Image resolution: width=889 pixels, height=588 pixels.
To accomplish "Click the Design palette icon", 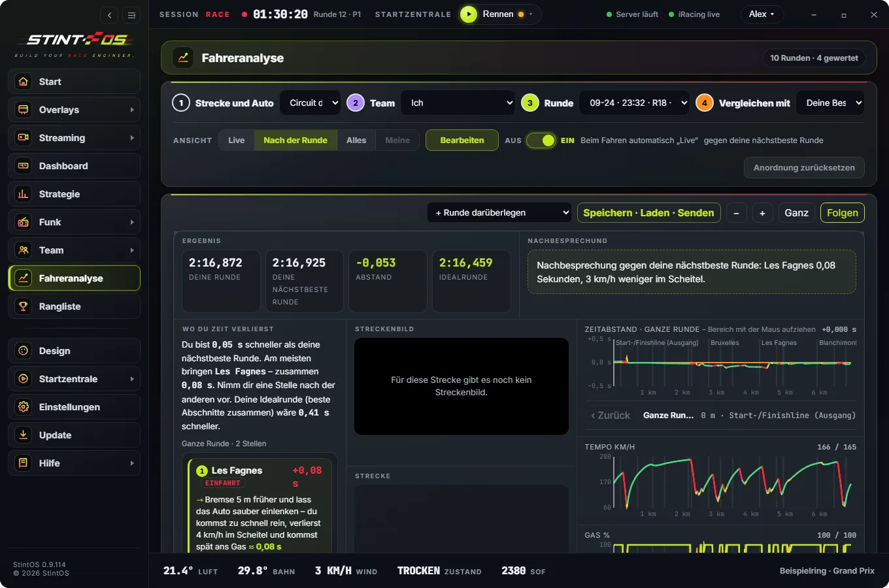I will click(24, 351).
